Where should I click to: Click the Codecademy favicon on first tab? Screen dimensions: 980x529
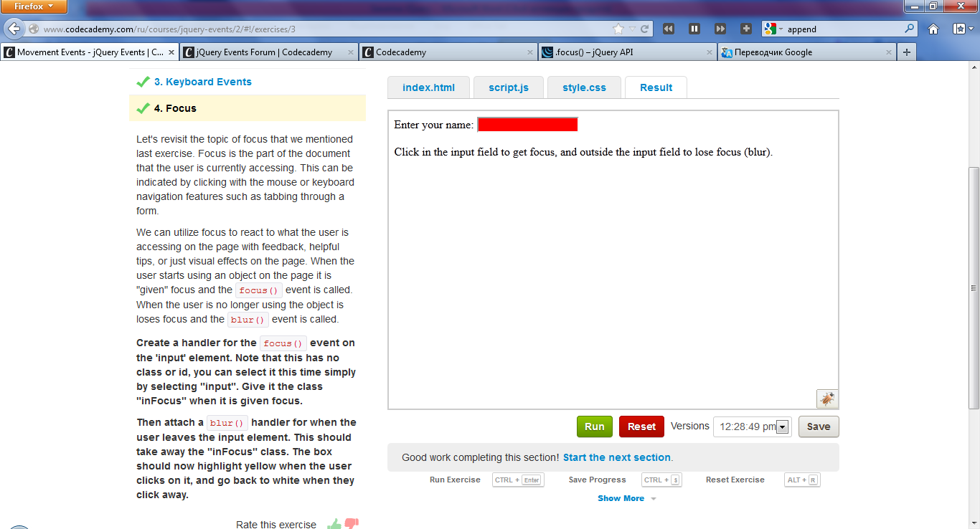(9, 52)
